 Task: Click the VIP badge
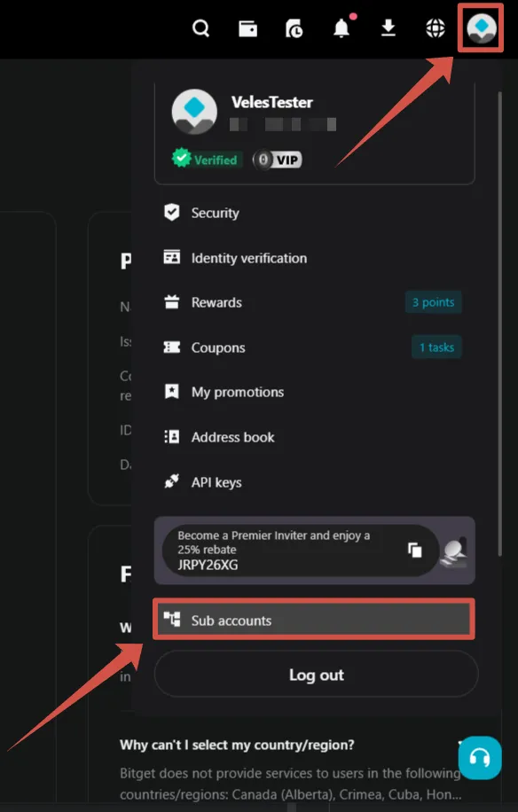pos(276,160)
